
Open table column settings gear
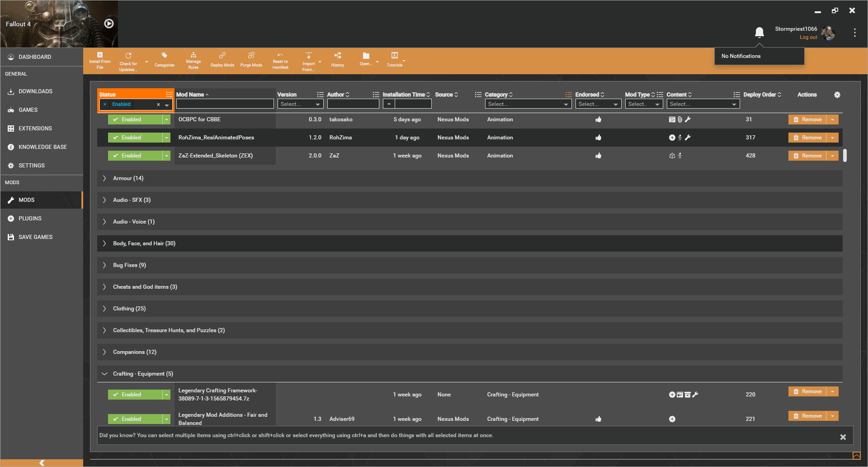[x=837, y=95]
